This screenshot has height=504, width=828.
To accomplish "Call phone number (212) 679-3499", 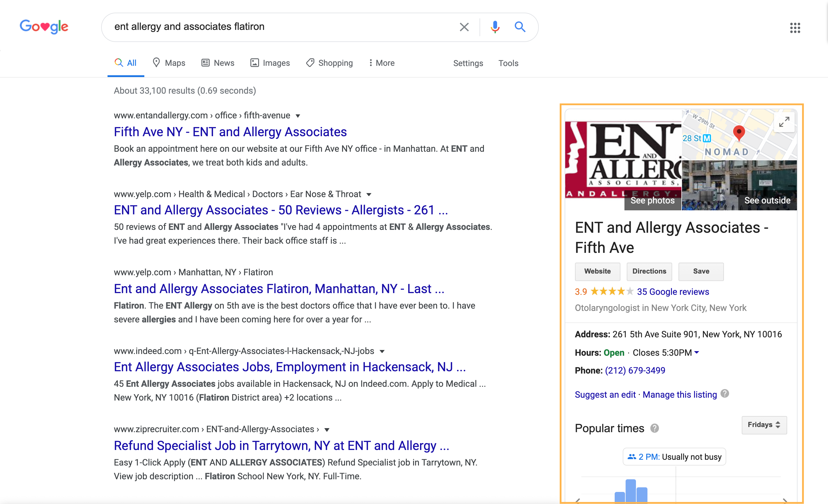I will coord(635,370).
